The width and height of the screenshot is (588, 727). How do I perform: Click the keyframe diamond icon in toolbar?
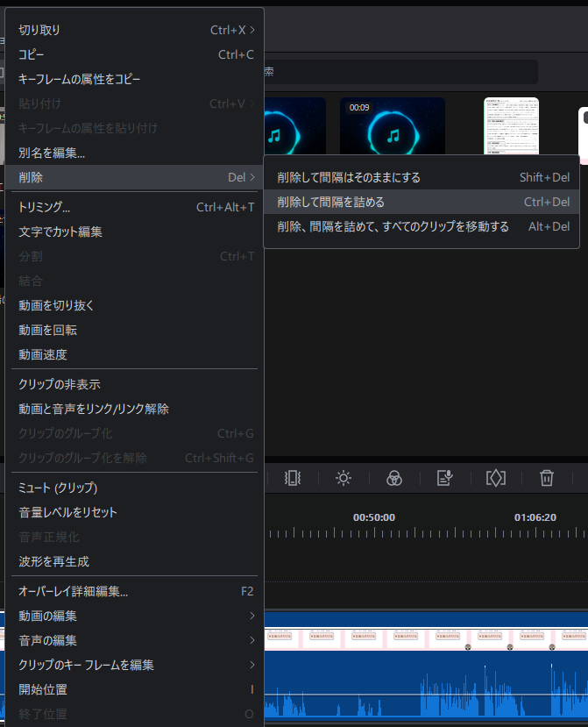tap(496, 478)
